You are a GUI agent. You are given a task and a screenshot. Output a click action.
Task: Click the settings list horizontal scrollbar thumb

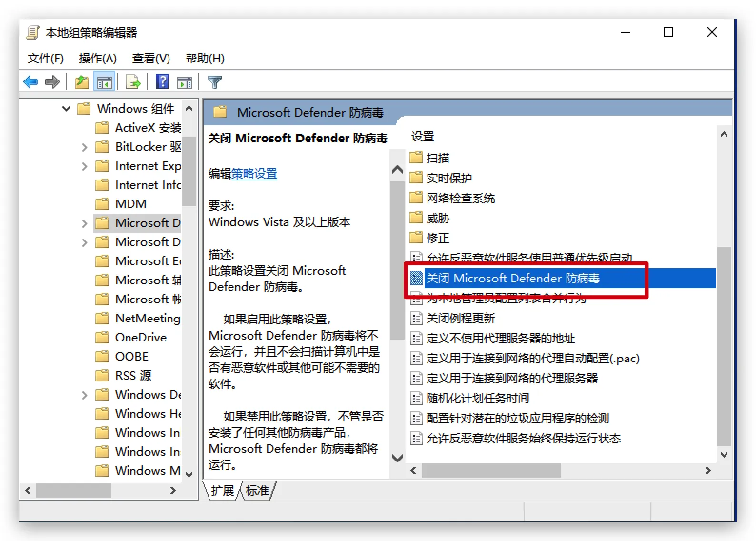(x=491, y=471)
